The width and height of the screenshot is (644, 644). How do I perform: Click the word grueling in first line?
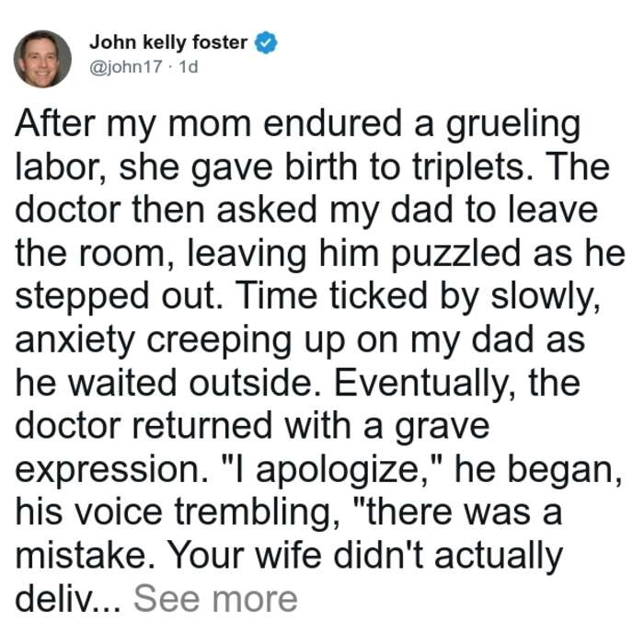pos(513,125)
